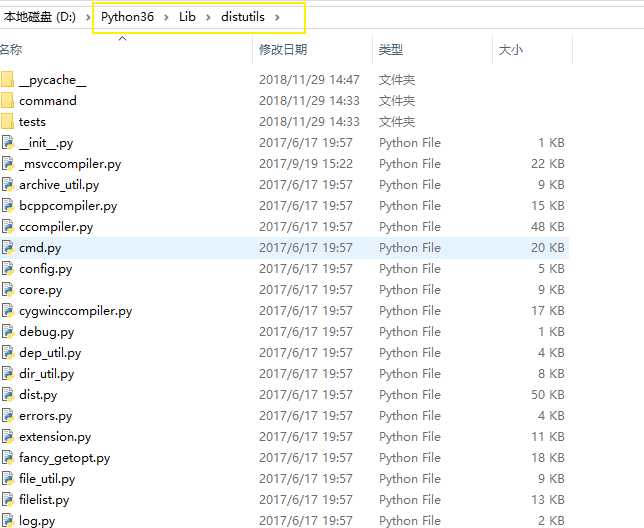The height and width of the screenshot is (528, 644).
Task: Click the archive_util.py file icon
Action: [7, 184]
